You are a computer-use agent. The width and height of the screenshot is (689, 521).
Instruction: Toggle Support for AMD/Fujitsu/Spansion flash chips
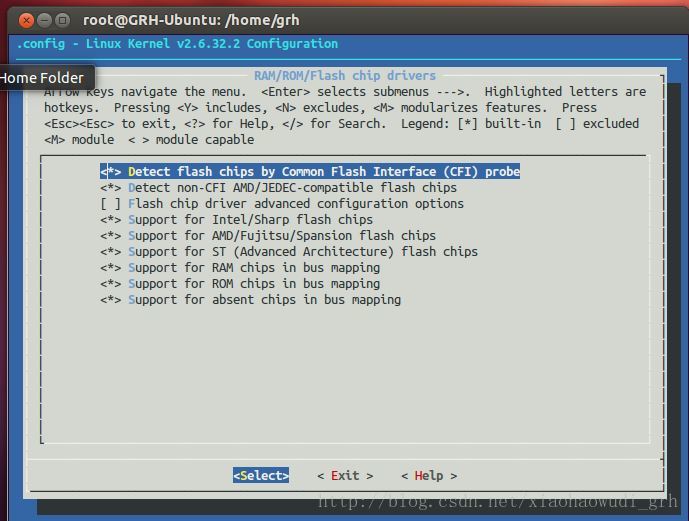point(268,235)
